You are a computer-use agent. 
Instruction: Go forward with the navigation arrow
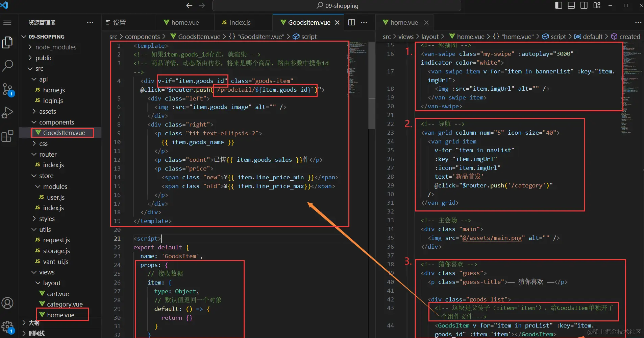tap(202, 5)
